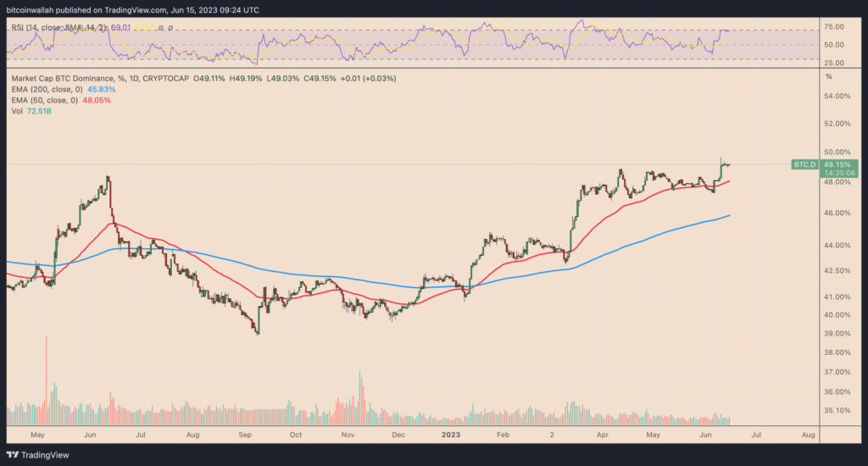The height and width of the screenshot is (466, 868).
Task: Click the 1D interval in chart title
Action: point(133,79)
